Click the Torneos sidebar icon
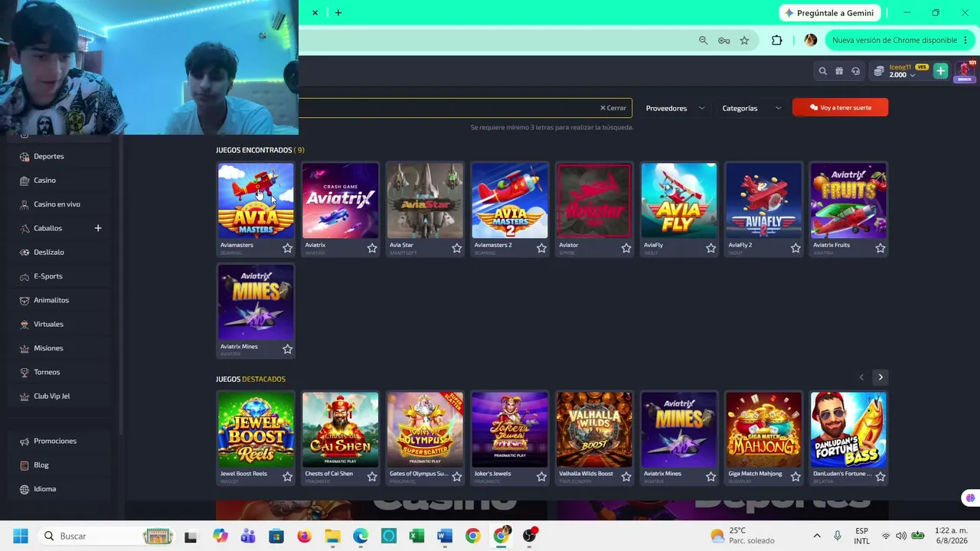The width and height of the screenshot is (980, 551). coord(24,372)
